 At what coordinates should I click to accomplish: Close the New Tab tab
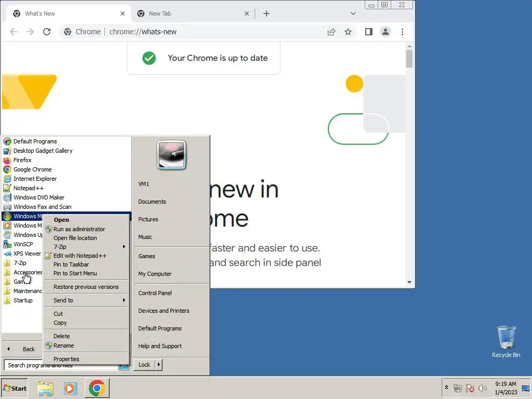pos(247,14)
